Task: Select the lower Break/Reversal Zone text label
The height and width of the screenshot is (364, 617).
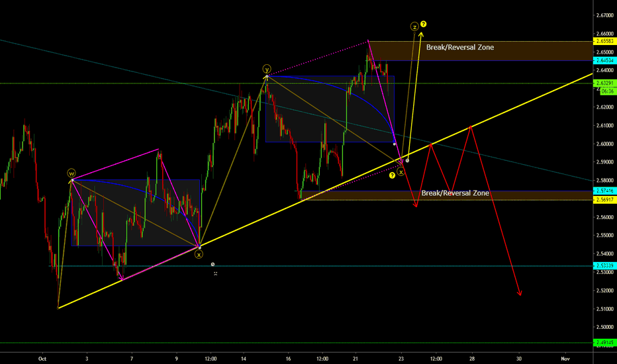Action: pos(455,193)
